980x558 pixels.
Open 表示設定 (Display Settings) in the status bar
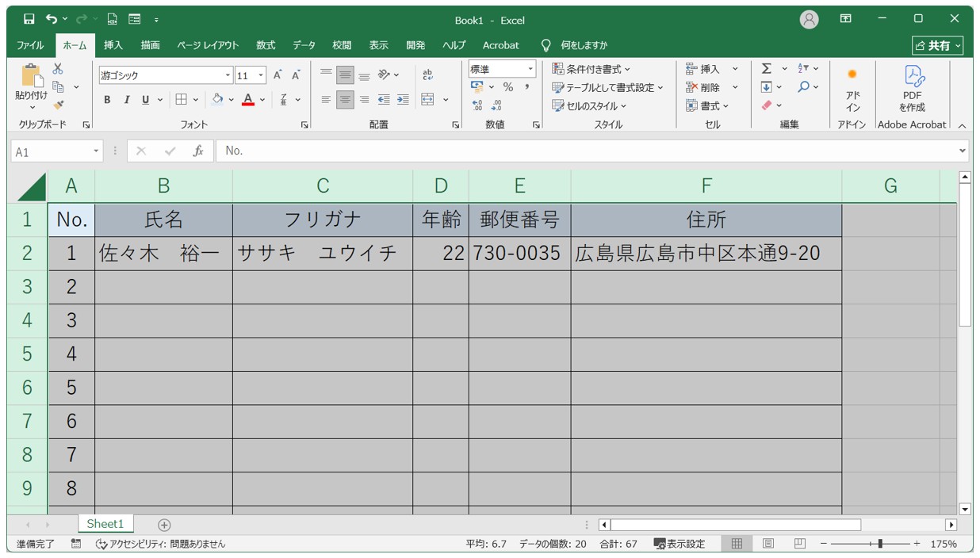679,544
